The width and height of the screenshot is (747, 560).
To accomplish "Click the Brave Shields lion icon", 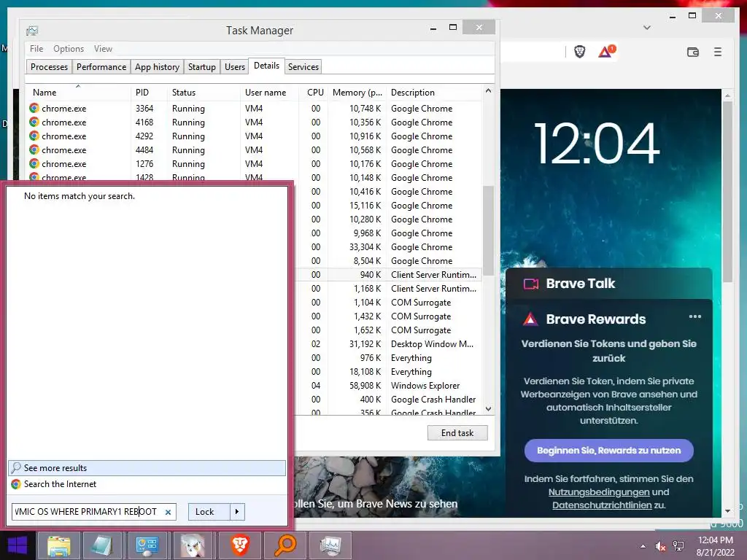I will pyautogui.click(x=580, y=52).
